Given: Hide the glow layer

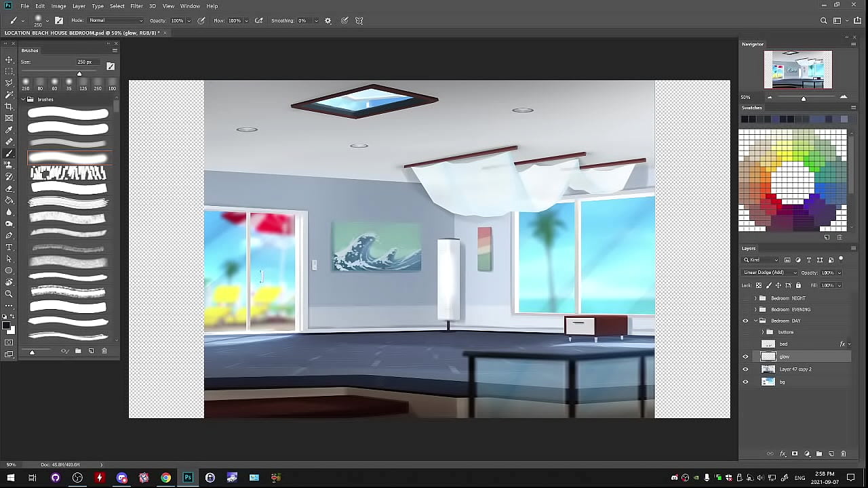Looking at the screenshot, I should (745, 357).
